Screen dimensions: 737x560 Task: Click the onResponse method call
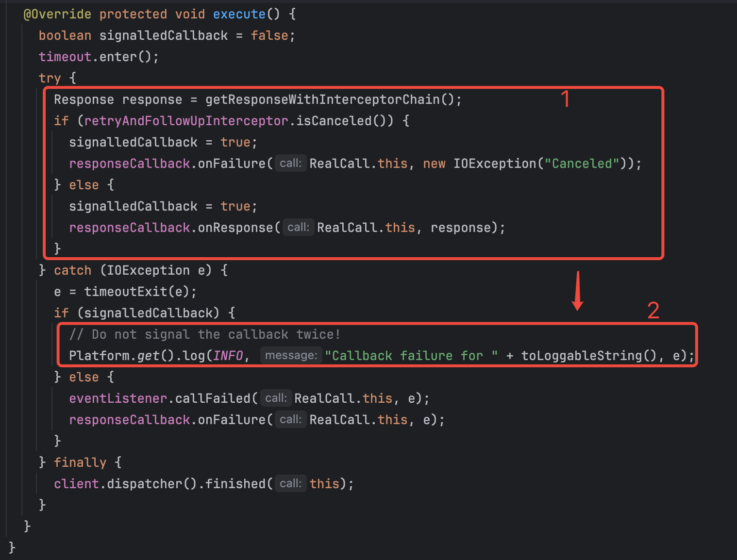tap(235, 228)
